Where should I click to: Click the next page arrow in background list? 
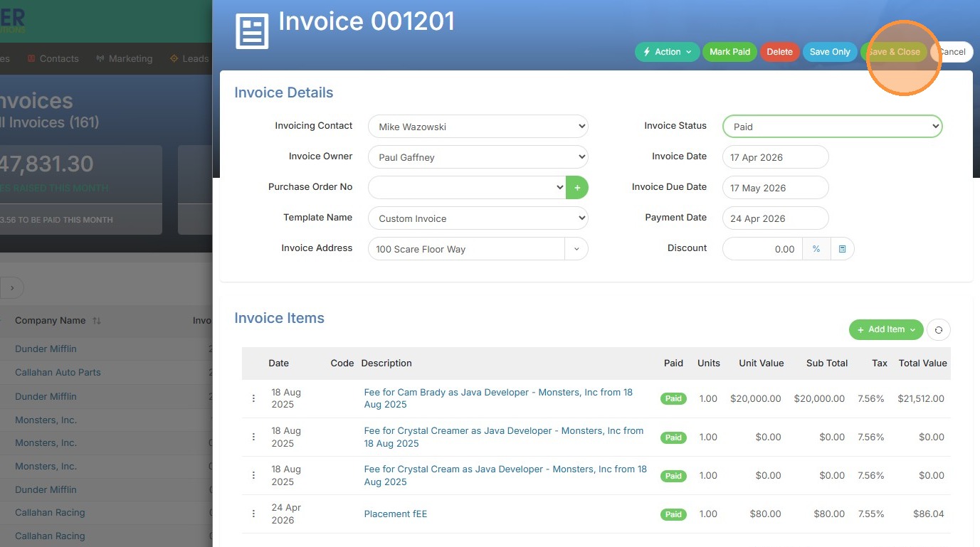tap(12, 287)
